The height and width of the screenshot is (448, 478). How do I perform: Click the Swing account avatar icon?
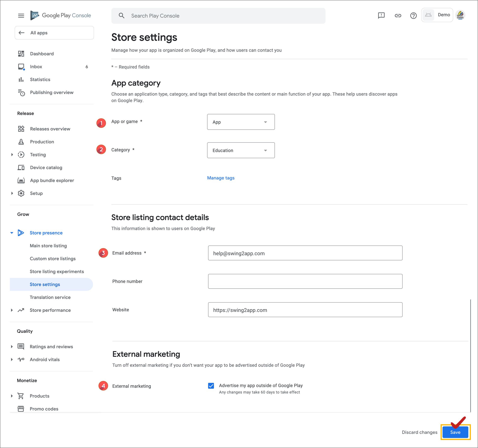click(x=460, y=15)
